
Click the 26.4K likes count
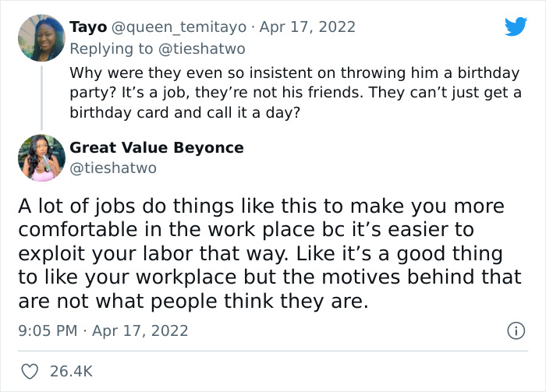72,372
